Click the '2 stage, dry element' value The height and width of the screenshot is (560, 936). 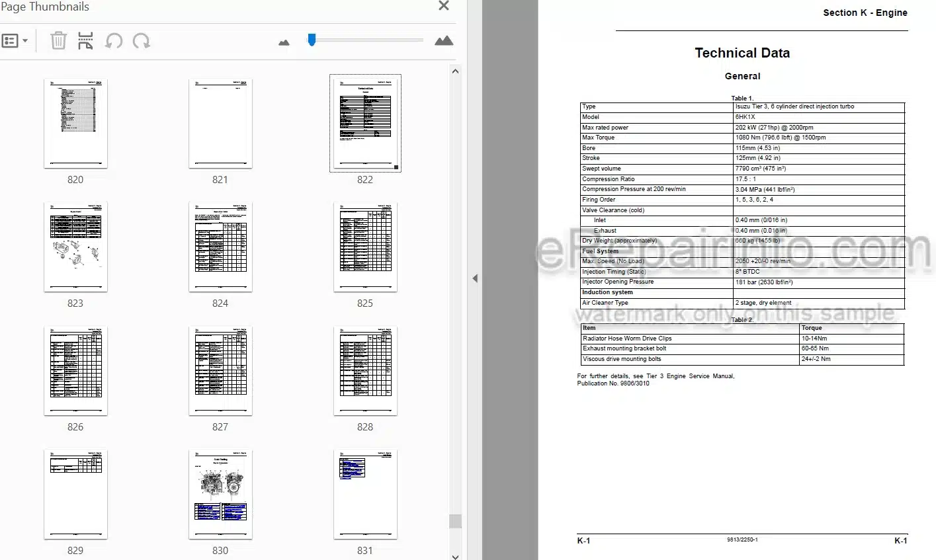[763, 303]
